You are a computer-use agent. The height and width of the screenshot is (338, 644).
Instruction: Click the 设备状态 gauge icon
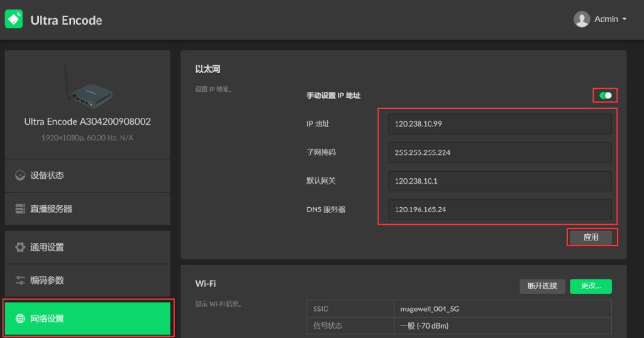pyautogui.click(x=20, y=176)
